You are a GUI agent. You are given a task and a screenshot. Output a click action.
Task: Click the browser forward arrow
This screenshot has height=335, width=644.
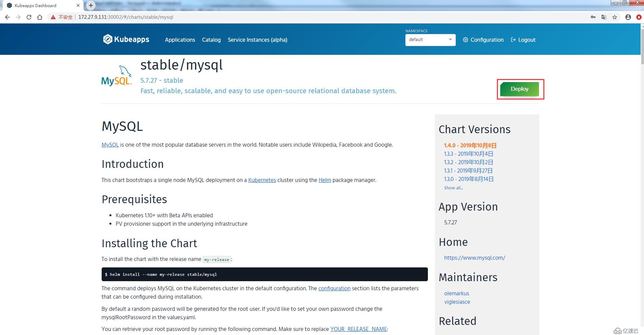point(18,17)
